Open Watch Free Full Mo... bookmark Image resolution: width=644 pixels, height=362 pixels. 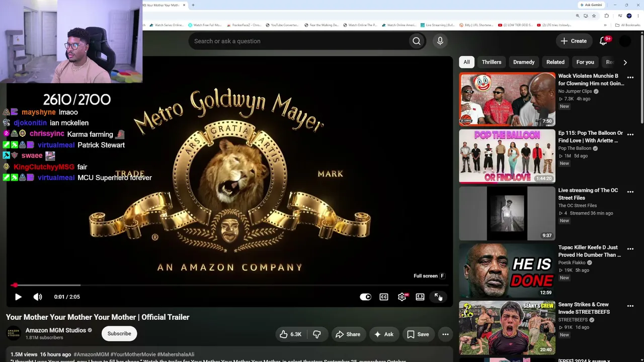tap(205, 25)
